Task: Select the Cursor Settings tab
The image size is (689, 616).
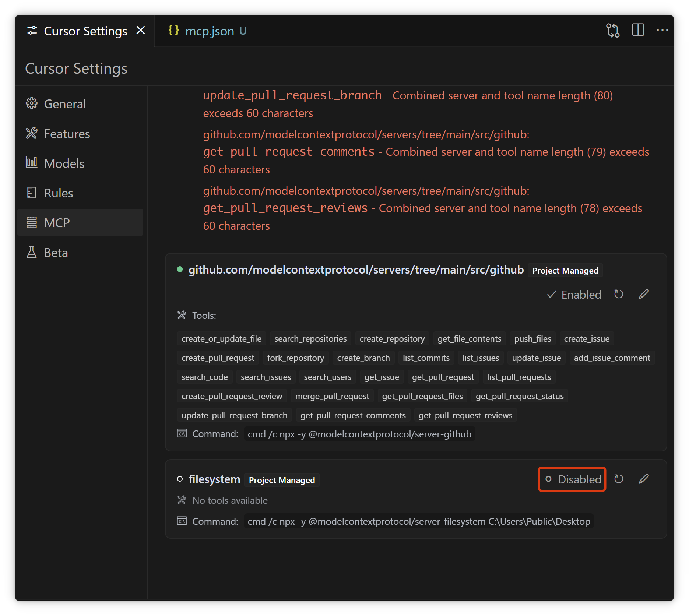Action: (85, 31)
